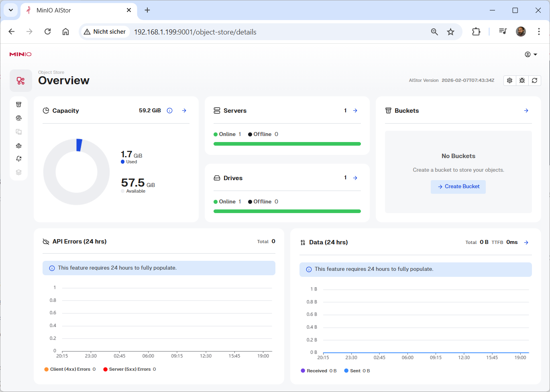Open a new browser tab
The height and width of the screenshot is (392, 550).
coord(147,10)
